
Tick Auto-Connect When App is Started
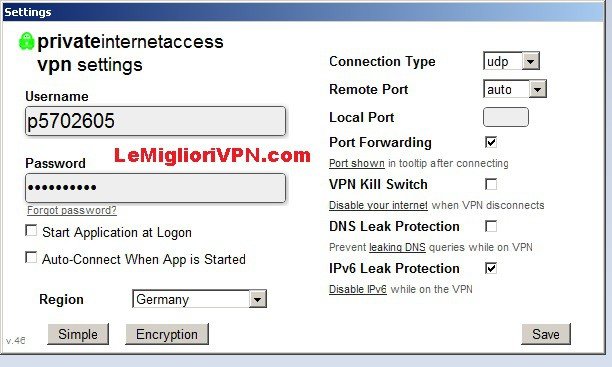(x=31, y=257)
